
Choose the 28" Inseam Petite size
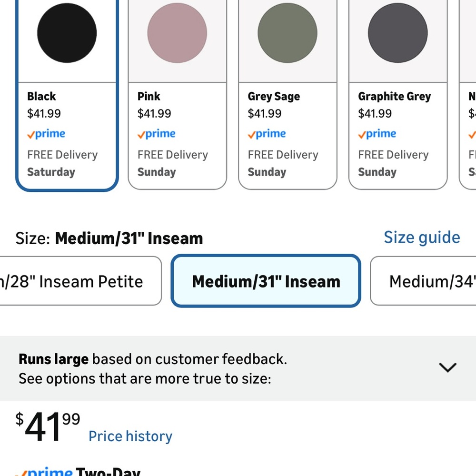(x=76, y=281)
